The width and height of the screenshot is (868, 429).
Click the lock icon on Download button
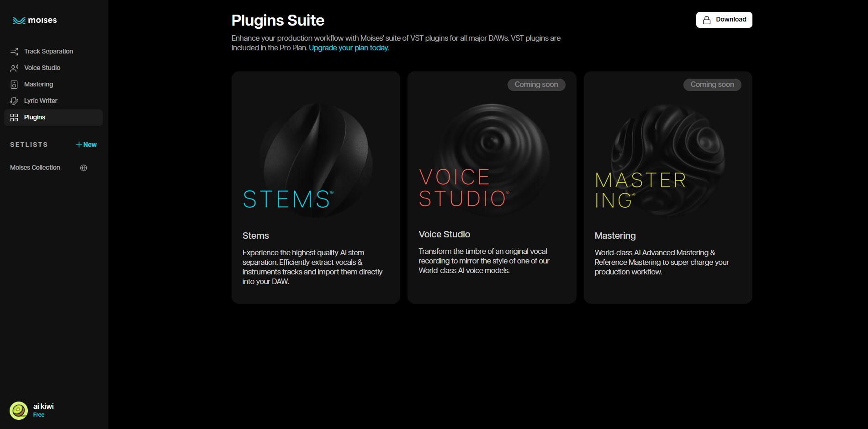pos(707,20)
